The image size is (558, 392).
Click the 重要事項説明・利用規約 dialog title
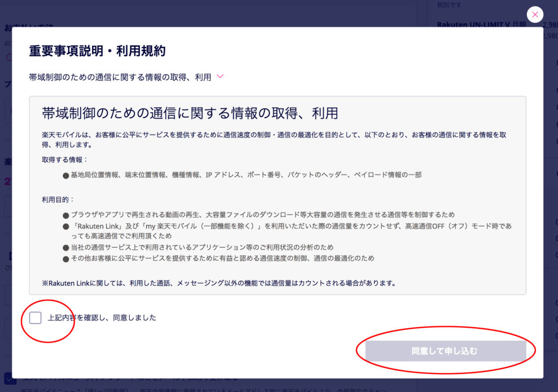coord(97,51)
